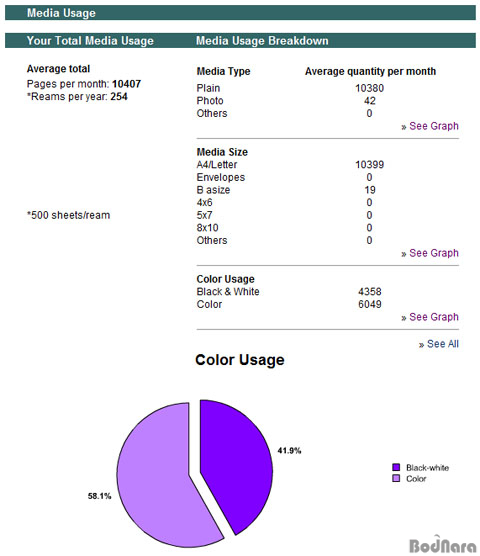Click the Media Usage Breakdown heading
The height and width of the screenshot is (556, 480).
coord(262,41)
